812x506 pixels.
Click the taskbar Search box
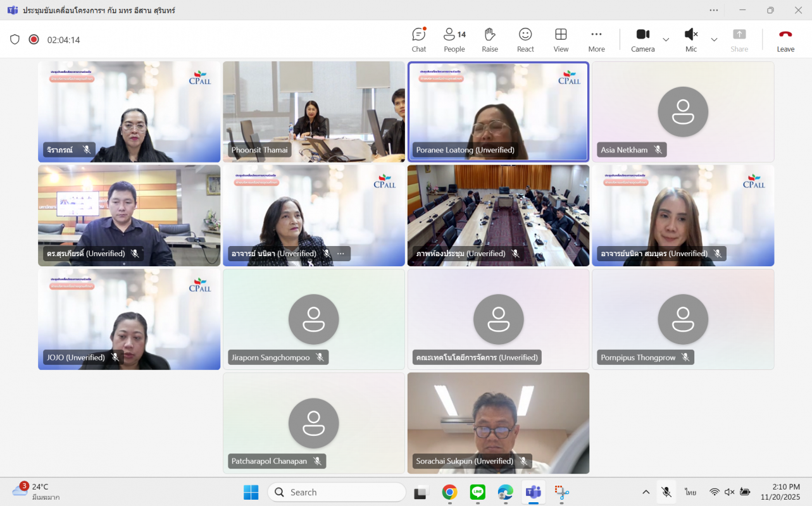pyautogui.click(x=337, y=492)
